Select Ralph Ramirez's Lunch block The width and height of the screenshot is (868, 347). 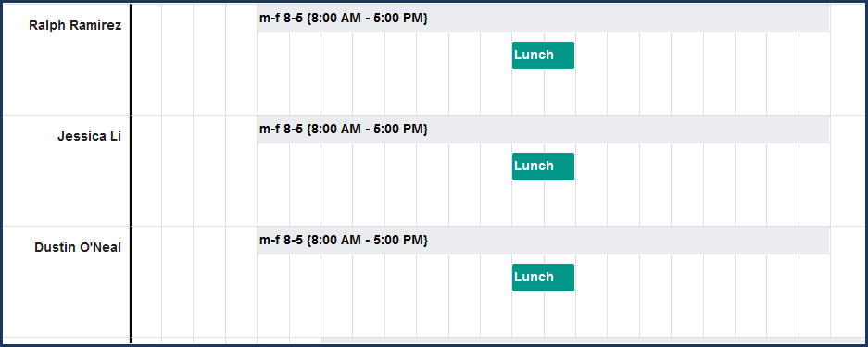click(543, 56)
